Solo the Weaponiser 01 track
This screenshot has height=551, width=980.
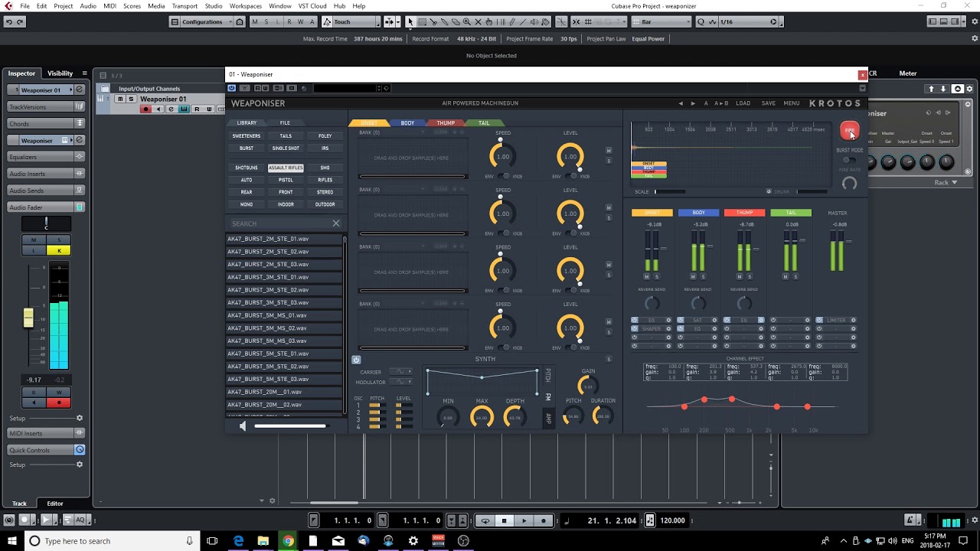[x=131, y=99]
